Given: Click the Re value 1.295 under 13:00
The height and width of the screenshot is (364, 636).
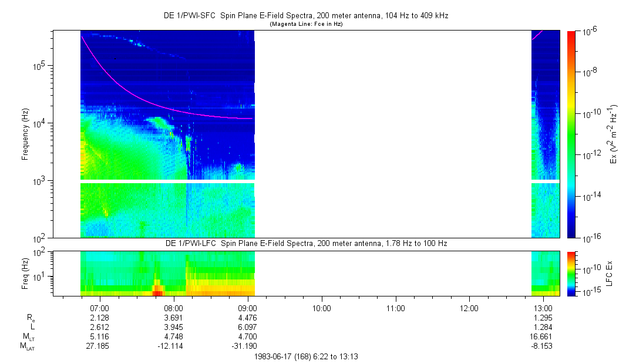Looking at the screenshot, I should click(543, 317).
